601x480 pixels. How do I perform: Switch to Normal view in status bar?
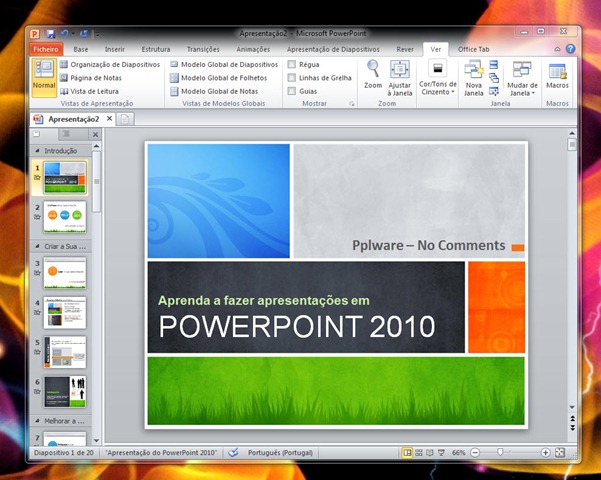tap(407, 453)
